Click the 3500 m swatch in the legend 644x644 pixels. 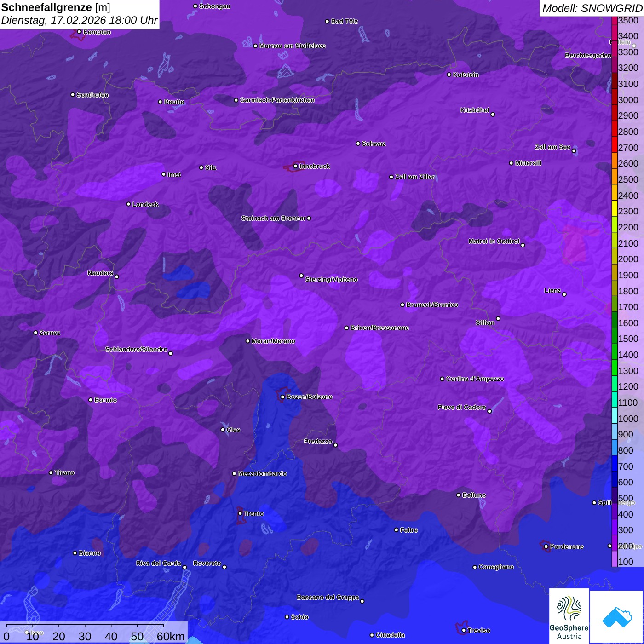point(615,20)
